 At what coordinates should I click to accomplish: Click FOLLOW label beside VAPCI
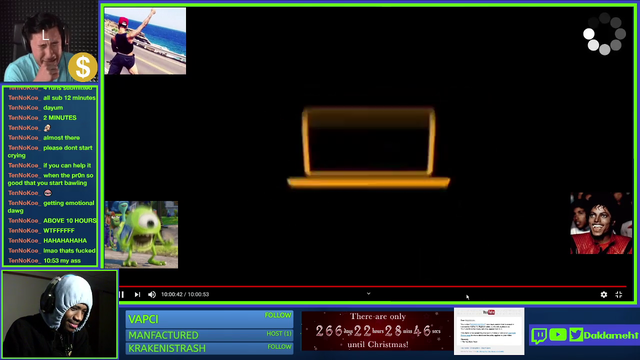pos(278,315)
